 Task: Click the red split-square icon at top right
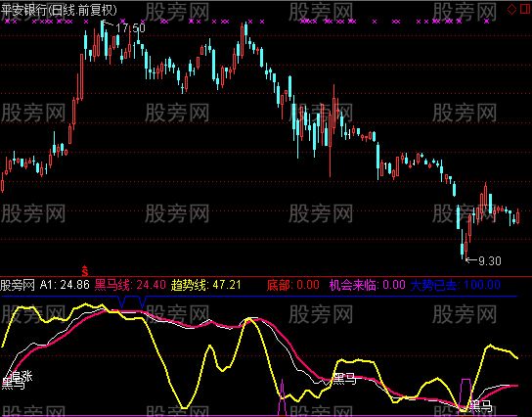click(525, 9)
